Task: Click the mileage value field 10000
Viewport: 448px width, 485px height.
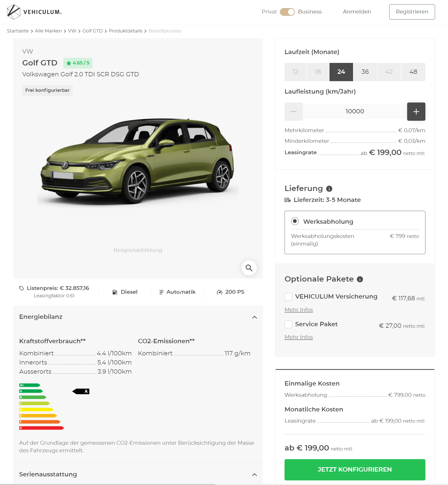Action: pos(355,112)
